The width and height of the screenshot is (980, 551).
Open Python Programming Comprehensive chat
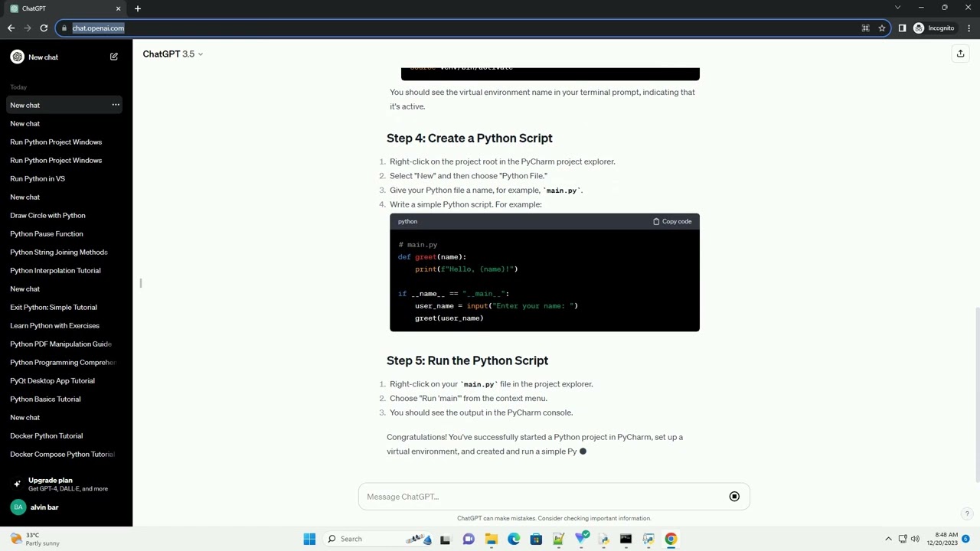click(64, 362)
